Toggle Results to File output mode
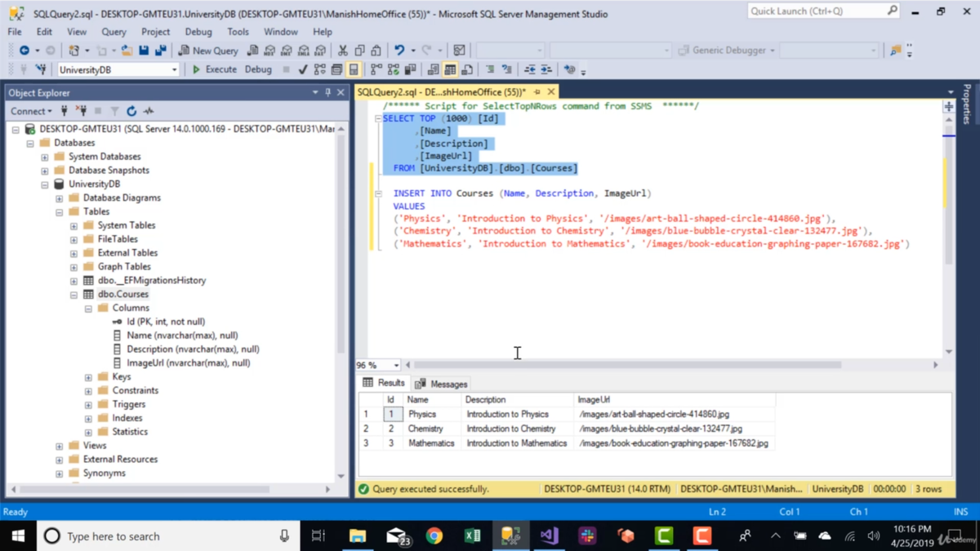This screenshot has height=551, width=980. tap(466, 70)
